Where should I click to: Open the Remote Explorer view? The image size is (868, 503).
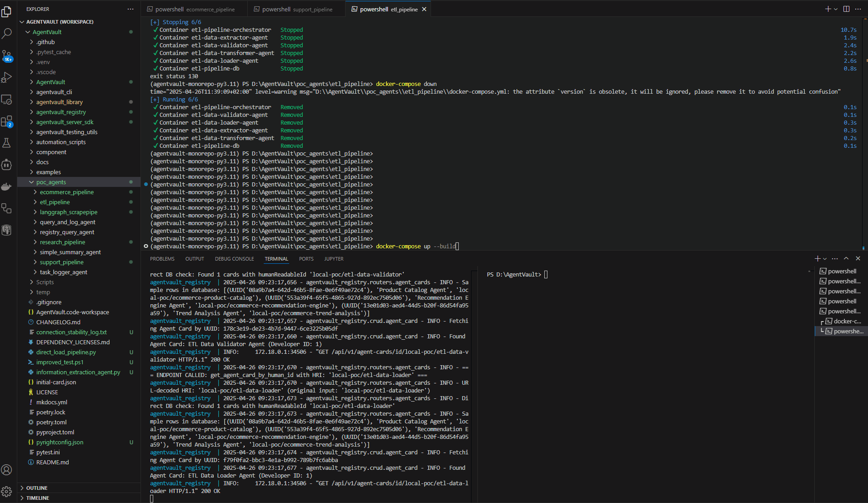[x=6, y=99]
